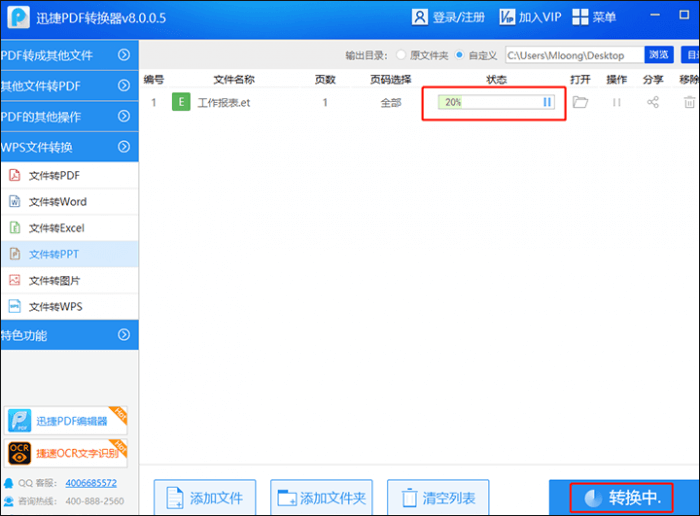This screenshot has width=700, height=516.
Task: Click the green E file type icon
Action: tap(181, 102)
